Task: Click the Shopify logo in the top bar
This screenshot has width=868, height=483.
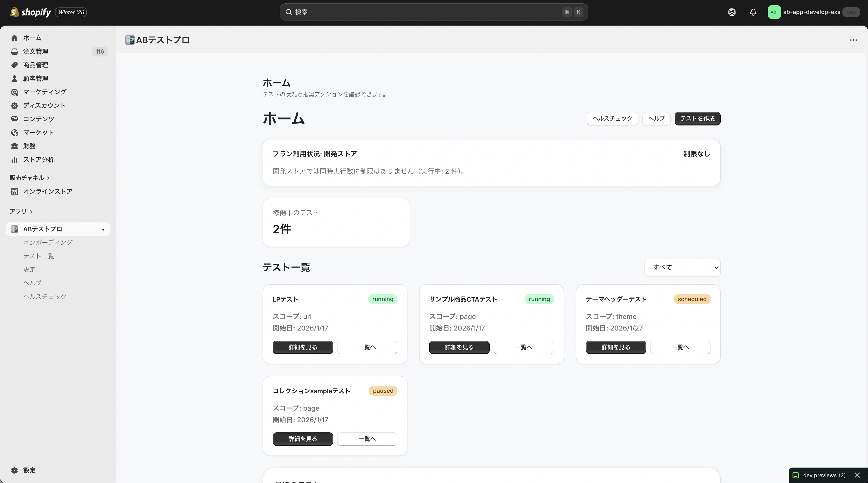Action: pos(30,12)
